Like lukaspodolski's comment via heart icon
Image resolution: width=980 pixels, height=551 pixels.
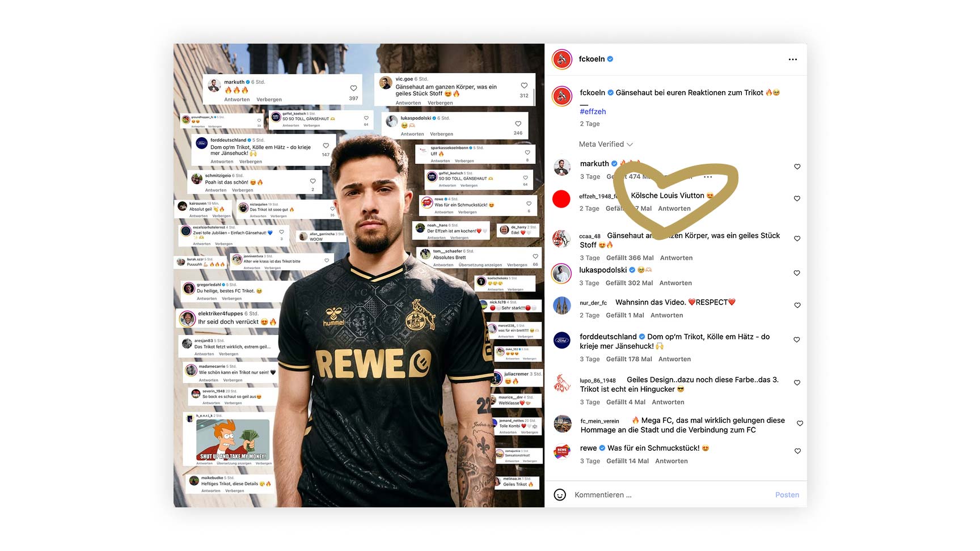[x=797, y=273]
